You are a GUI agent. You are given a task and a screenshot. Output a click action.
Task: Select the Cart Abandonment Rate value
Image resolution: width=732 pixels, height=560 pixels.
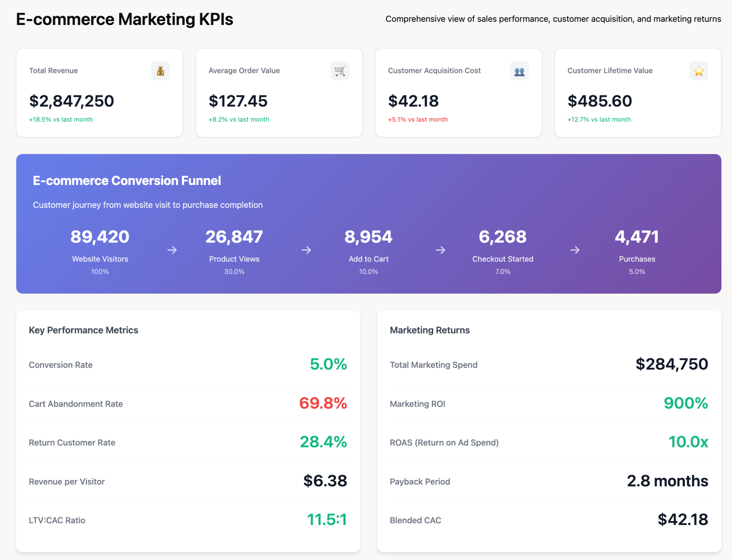(x=323, y=404)
